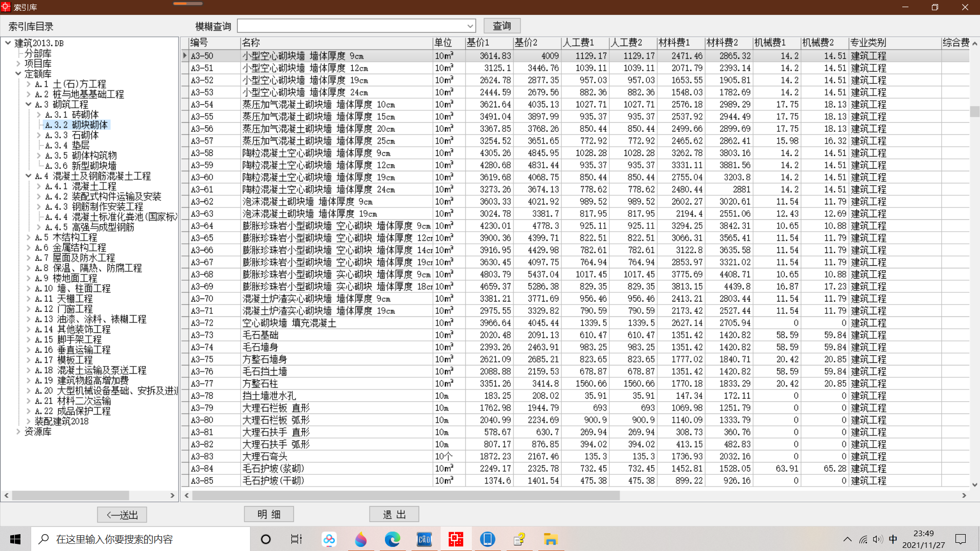Click the 查询 search button
This screenshot has width=980, height=551.
pos(502,26)
